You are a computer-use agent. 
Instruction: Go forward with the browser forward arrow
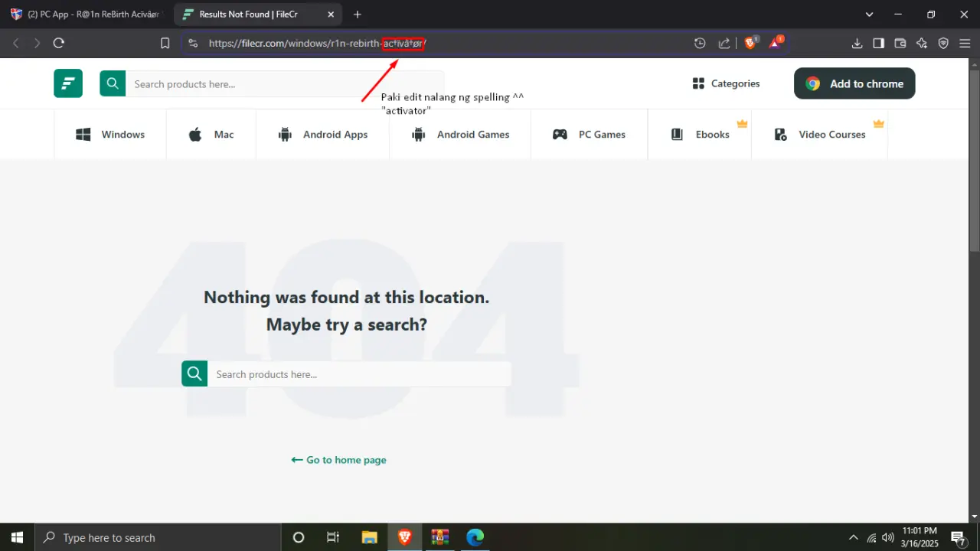click(37, 44)
